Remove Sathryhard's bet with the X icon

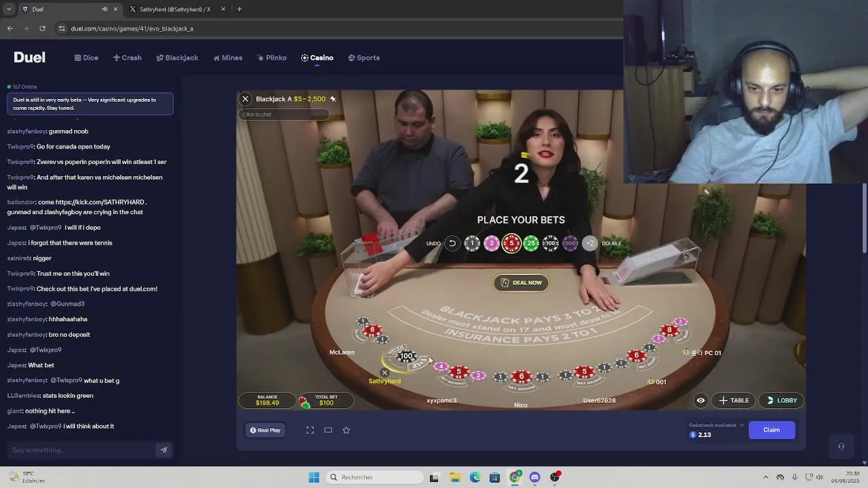pyautogui.click(x=384, y=373)
